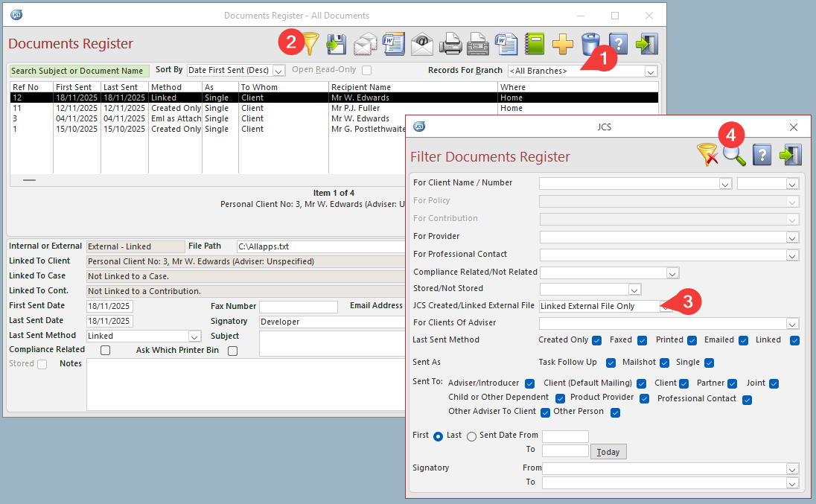Click the email @ envelope icon
816x504 pixels.
coord(422,44)
